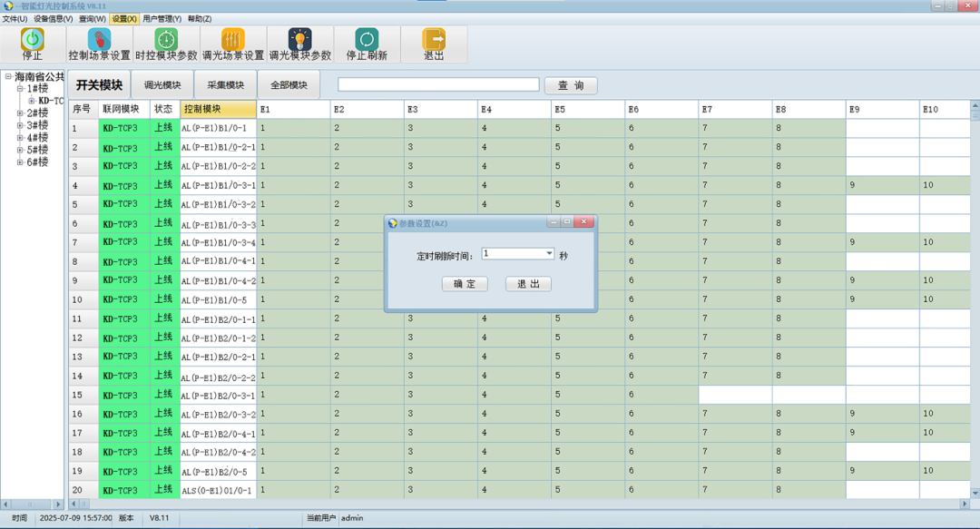The height and width of the screenshot is (529, 980).
Task: Click the 停止 power icon in toolbar
Action: (33, 39)
